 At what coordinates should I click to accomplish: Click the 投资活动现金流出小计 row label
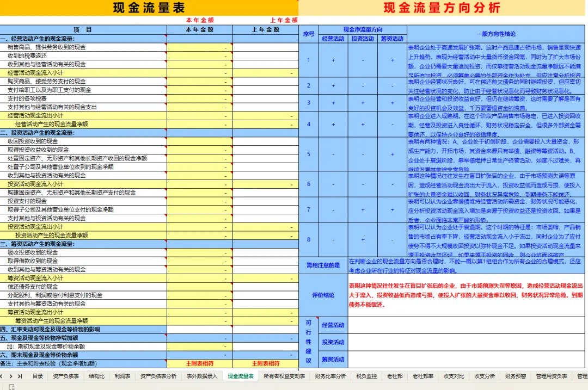pyautogui.click(x=83, y=227)
